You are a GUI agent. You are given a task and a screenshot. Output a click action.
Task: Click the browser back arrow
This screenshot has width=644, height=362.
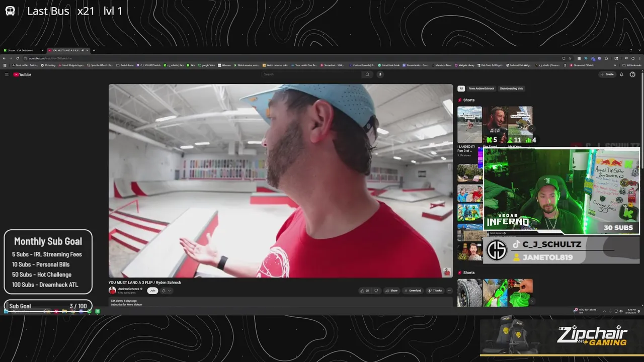coord(5,58)
